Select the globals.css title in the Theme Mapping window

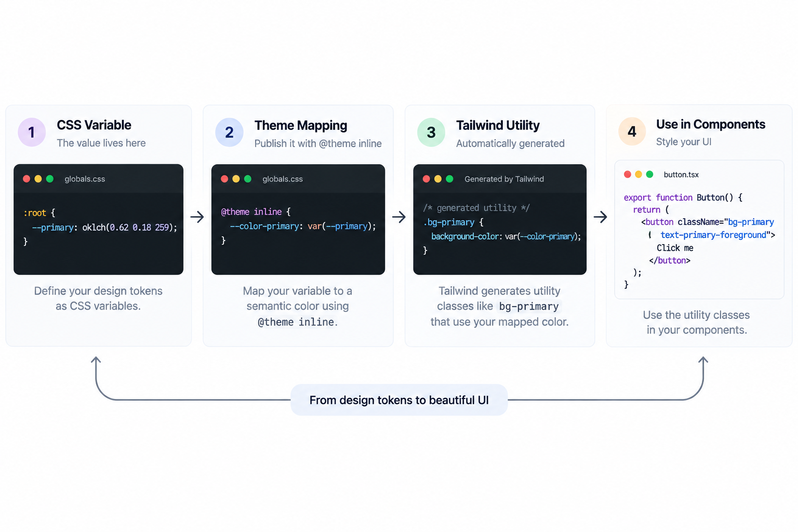283,179
